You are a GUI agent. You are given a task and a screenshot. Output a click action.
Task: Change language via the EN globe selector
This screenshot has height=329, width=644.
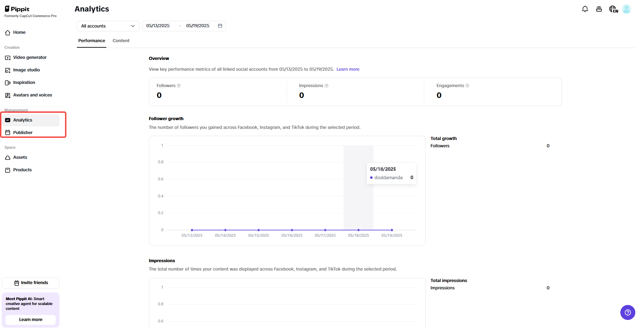click(613, 9)
